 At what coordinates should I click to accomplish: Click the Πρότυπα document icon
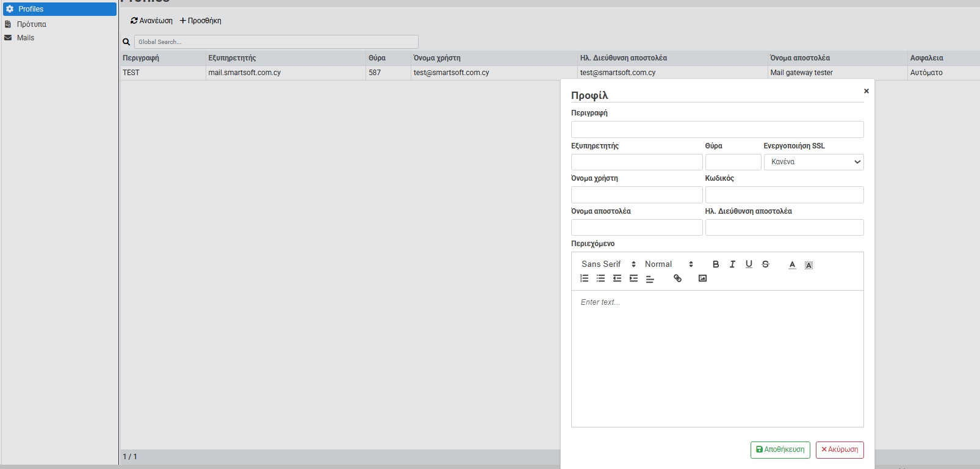8,24
